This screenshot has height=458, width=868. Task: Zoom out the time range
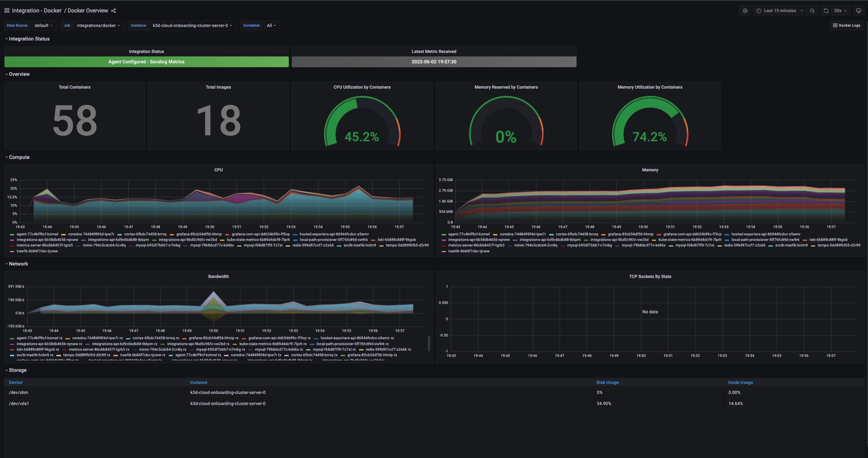point(812,11)
